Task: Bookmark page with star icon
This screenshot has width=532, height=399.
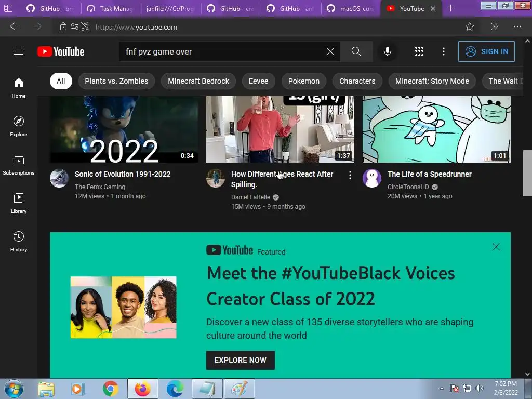Action: click(470, 26)
